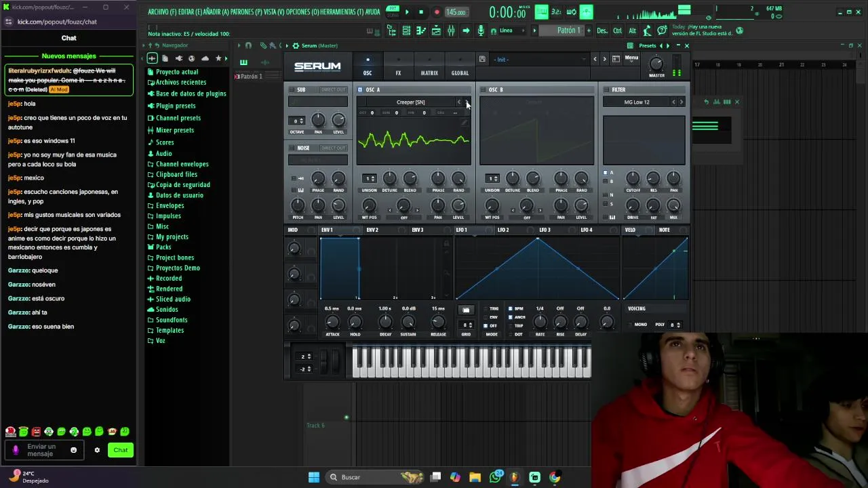Image resolution: width=868 pixels, height=488 pixels.
Task: Select LFO TRIG mode
Action: (486, 308)
